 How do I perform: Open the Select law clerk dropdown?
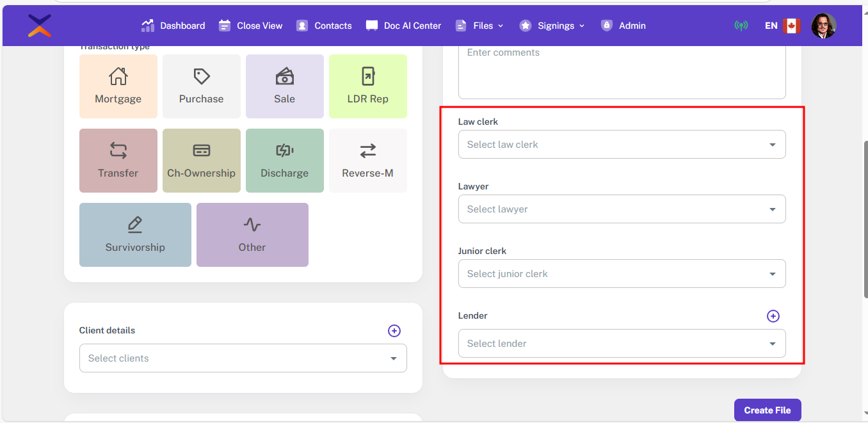click(x=622, y=145)
